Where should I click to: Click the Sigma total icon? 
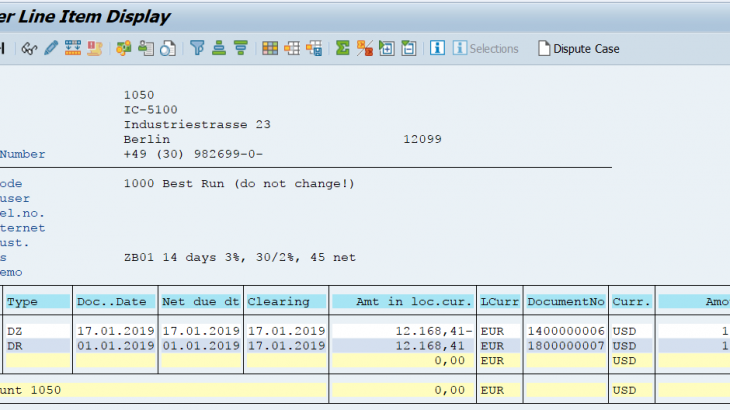(x=343, y=48)
